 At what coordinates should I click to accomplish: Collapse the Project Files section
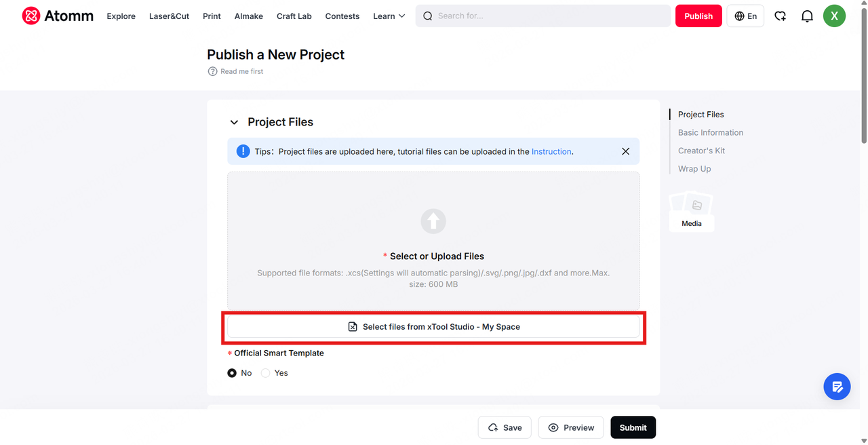[234, 122]
